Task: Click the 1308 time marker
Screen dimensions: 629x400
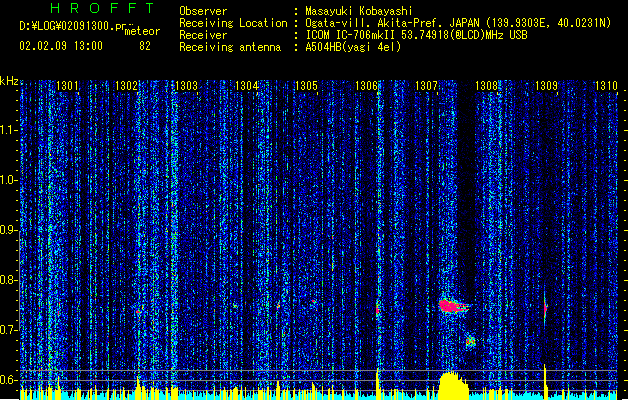Action: 486,86
